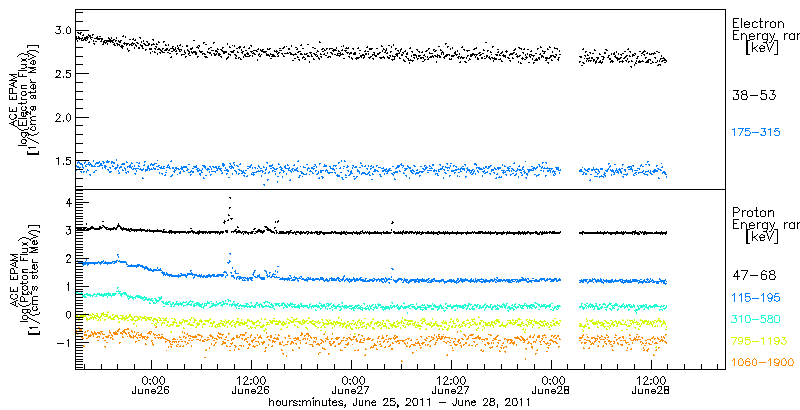Click the 310-580 proton energy legend label
Viewport: 800px width, 410px height.
tap(756, 320)
